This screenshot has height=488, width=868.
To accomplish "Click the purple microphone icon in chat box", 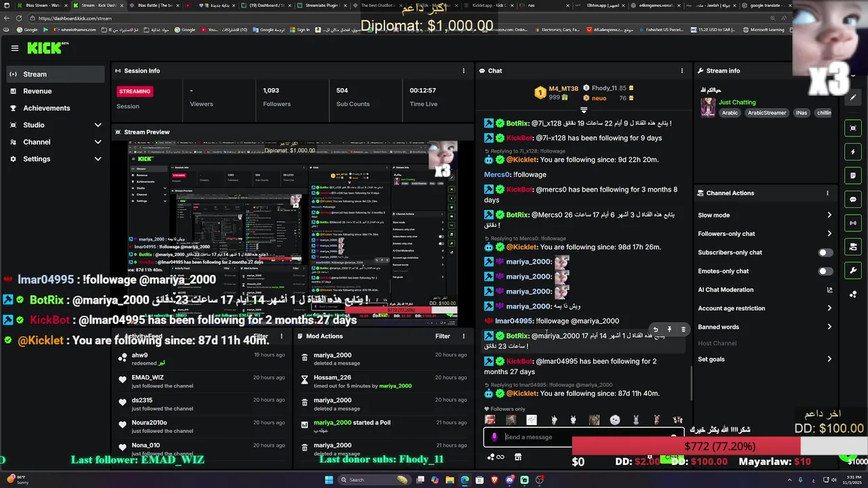I will [494, 437].
